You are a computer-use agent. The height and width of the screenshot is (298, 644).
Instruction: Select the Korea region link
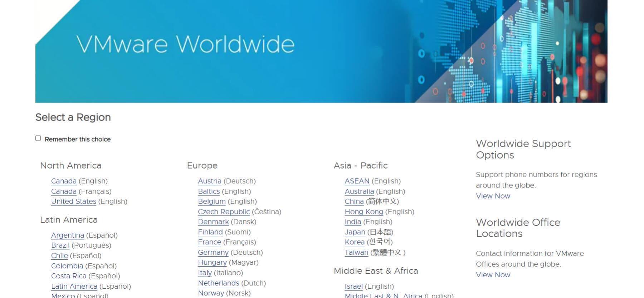click(x=354, y=242)
